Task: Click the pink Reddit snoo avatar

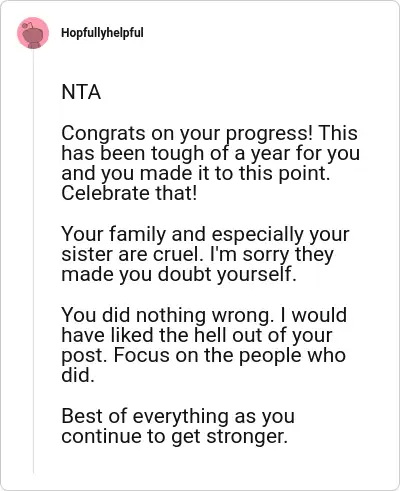Action: coord(33,33)
